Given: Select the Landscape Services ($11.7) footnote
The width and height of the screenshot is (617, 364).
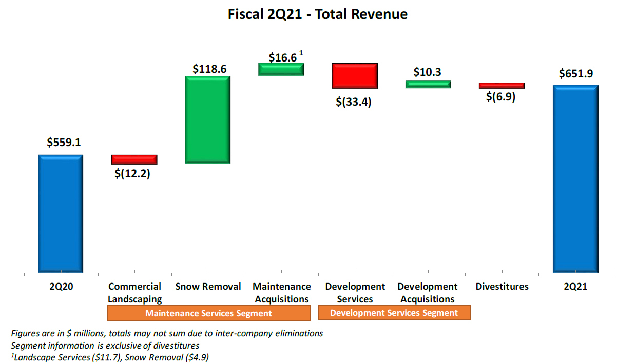Looking at the screenshot, I should [110, 358].
